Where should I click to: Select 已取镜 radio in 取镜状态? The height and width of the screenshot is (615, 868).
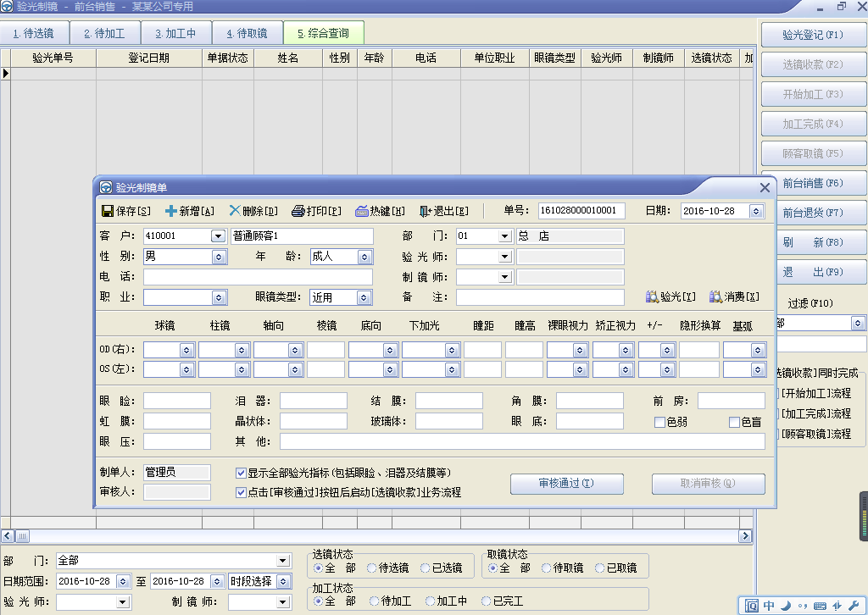coord(599,568)
